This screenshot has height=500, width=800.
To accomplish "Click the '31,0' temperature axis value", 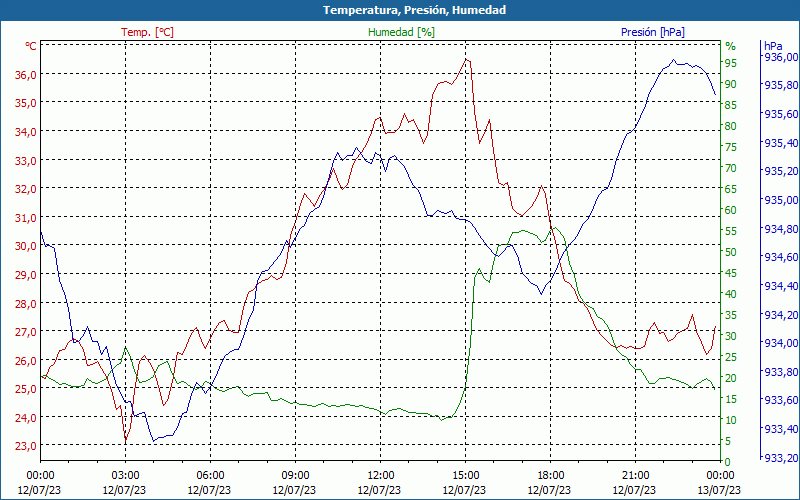I will [x=27, y=217].
